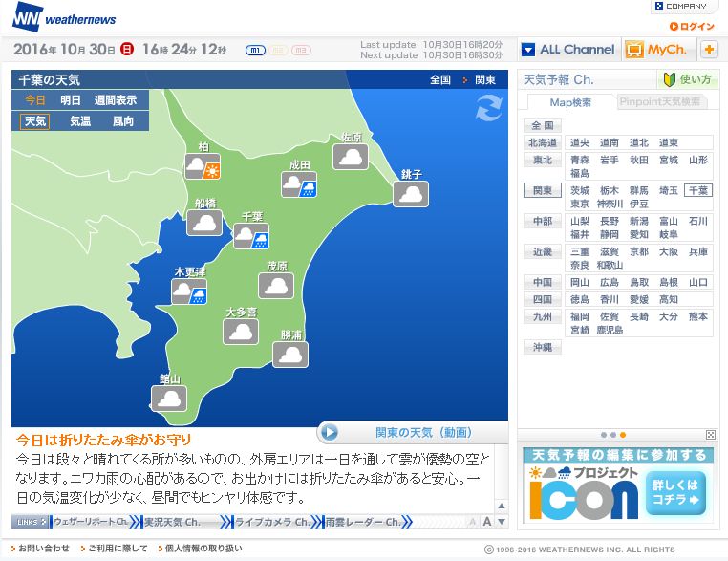Click the weathernews logo
Image resolution: width=728 pixels, height=561 pixels.
click(65, 17)
